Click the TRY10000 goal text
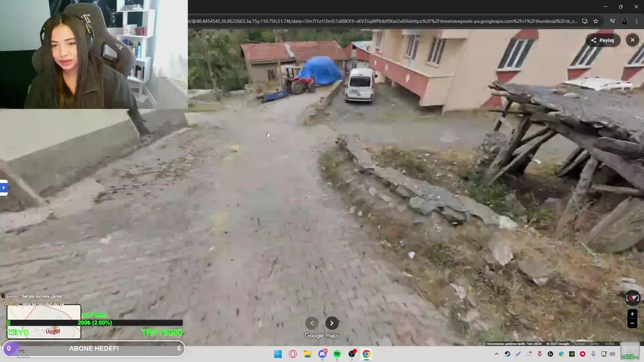This screenshot has width=644, height=362. tap(162, 332)
